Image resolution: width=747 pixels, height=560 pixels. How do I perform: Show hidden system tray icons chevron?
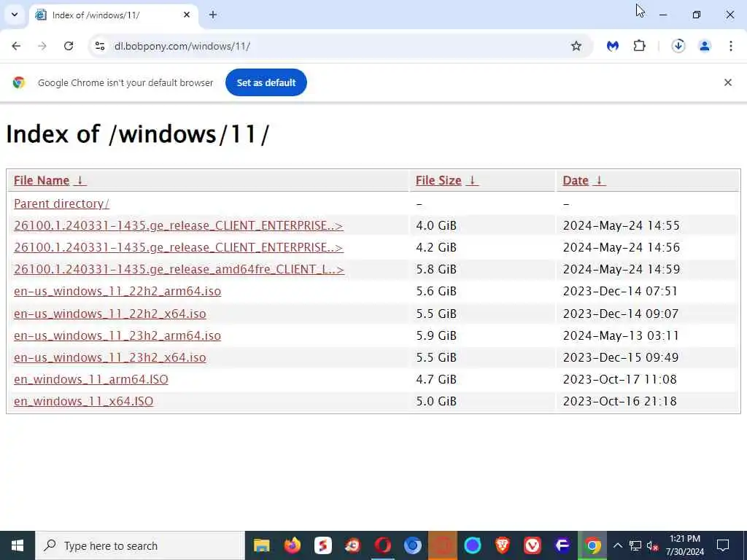[617, 545]
